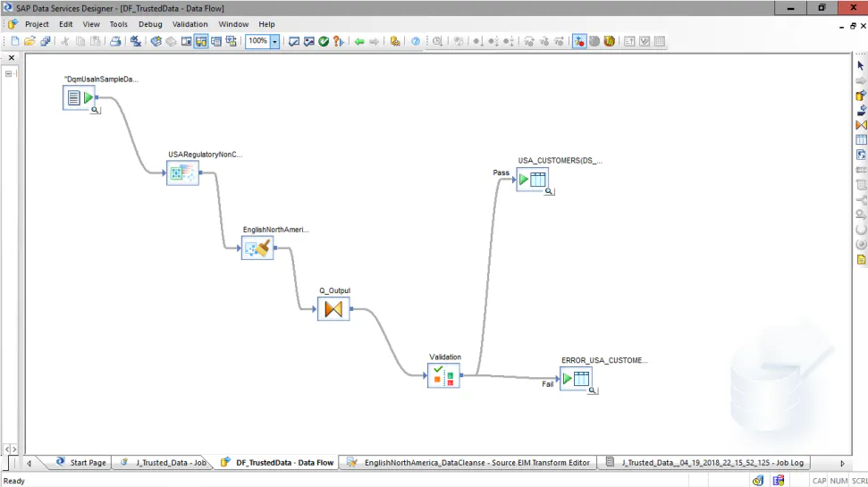Click the print icon in the toolbar
Viewport: 868px width, 487px height.
(115, 41)
